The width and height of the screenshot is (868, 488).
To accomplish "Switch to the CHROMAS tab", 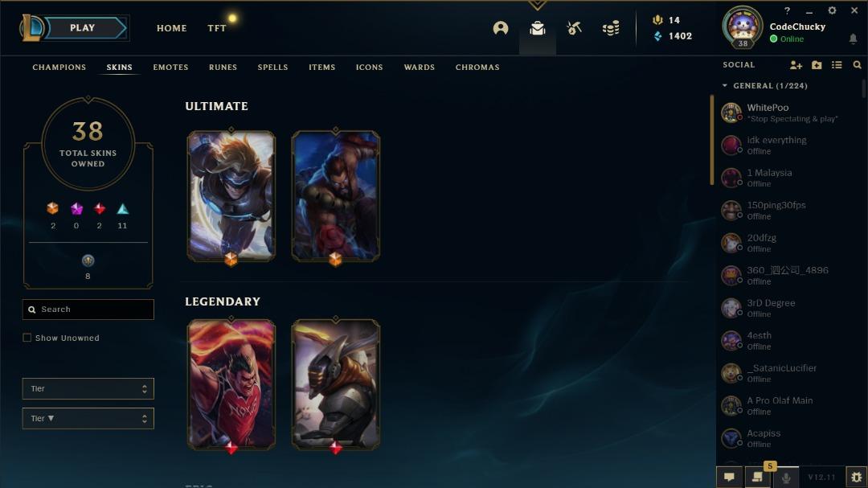I will coord(477,67).
